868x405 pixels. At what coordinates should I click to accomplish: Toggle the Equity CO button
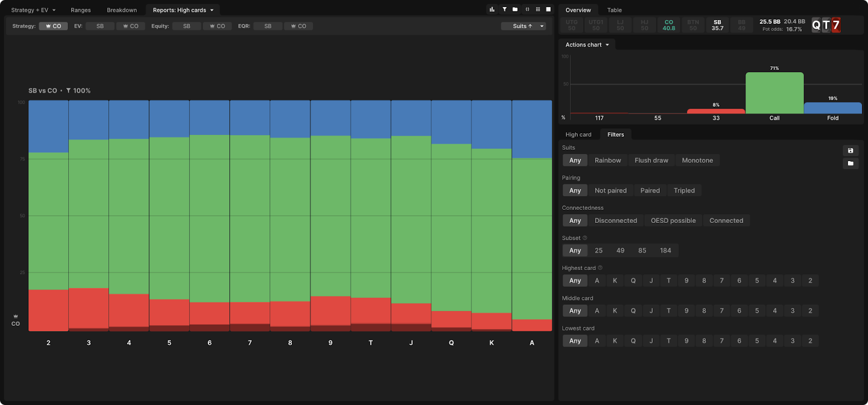click(218, 26)
